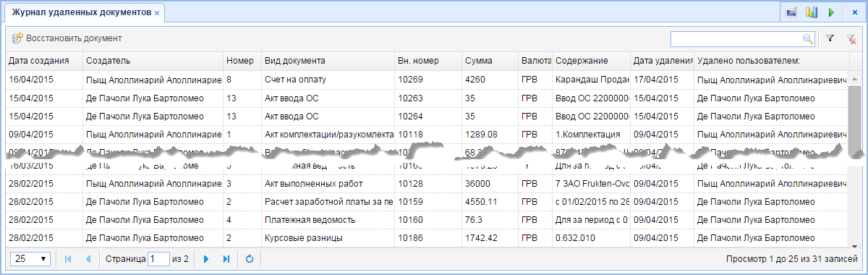
Task: Sort by Номер column header
Action: click(x=242, y=61)
